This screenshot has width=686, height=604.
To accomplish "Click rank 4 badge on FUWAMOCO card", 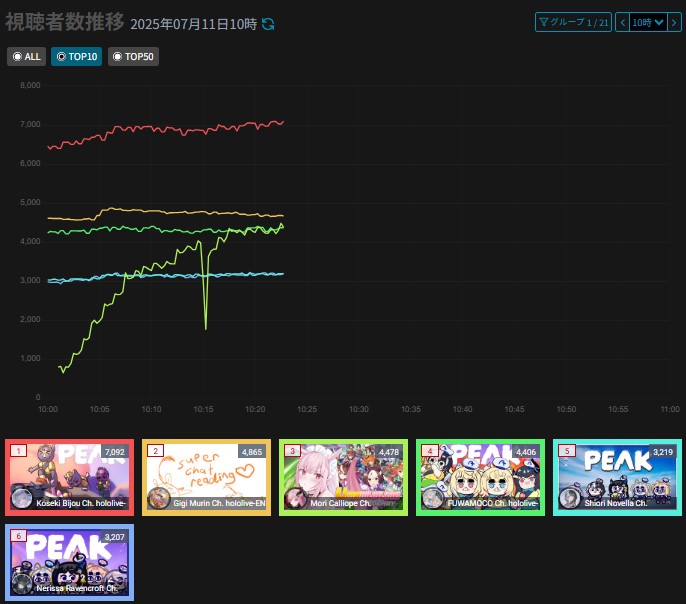I will tap(429, 450).
